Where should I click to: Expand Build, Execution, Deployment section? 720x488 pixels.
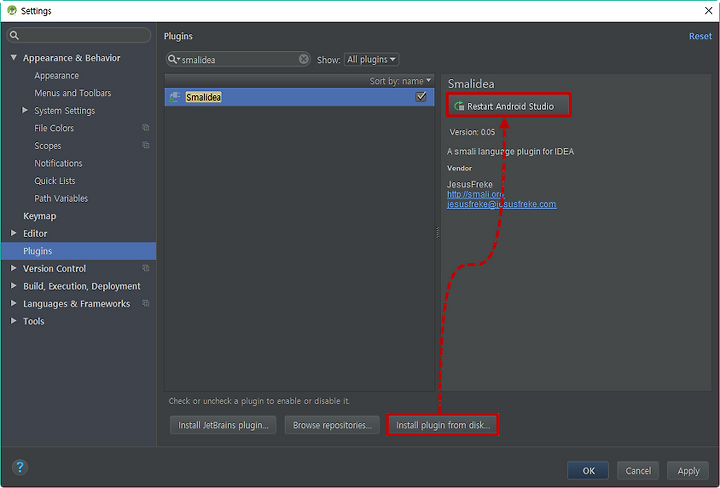(14, 286)
